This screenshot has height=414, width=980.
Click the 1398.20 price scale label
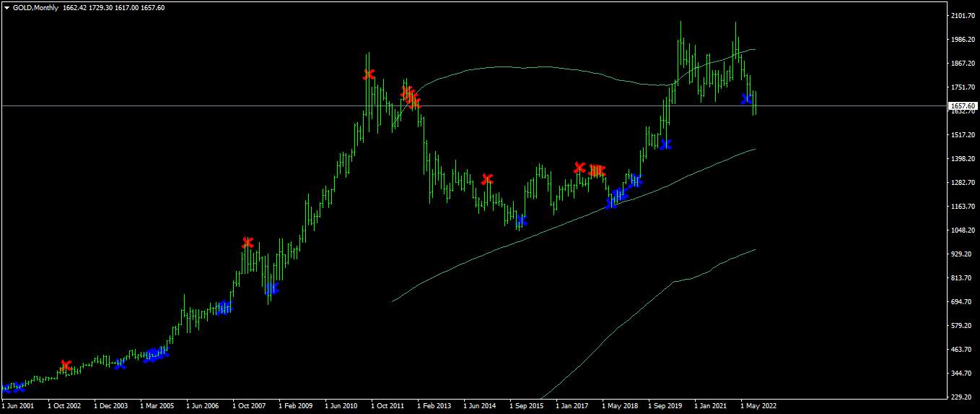[x=964, y=158]
